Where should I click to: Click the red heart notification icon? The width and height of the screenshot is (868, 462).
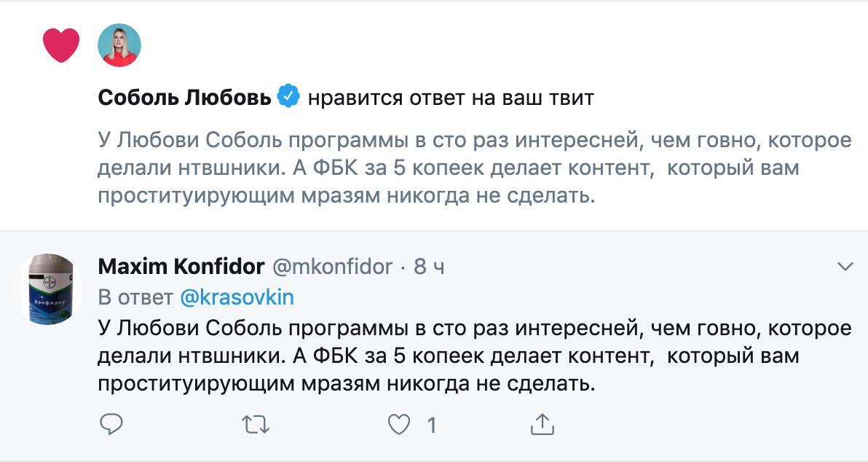(x=61, y=45)
